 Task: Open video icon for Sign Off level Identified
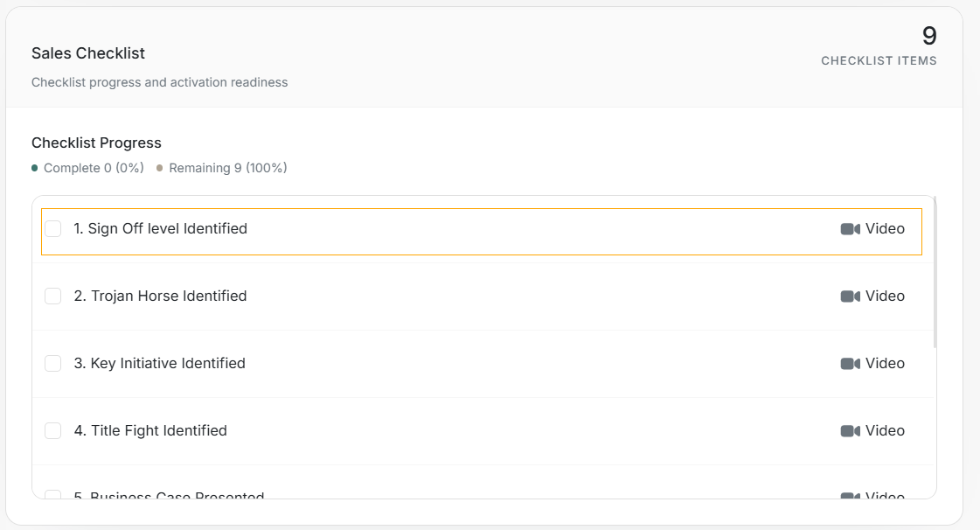coord(850,229)
